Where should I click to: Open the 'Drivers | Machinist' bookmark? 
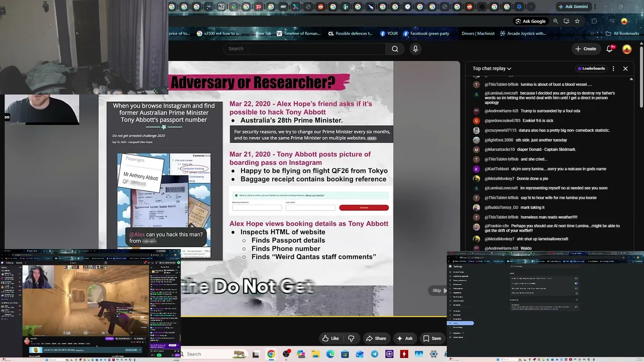(x=478, y=34)
